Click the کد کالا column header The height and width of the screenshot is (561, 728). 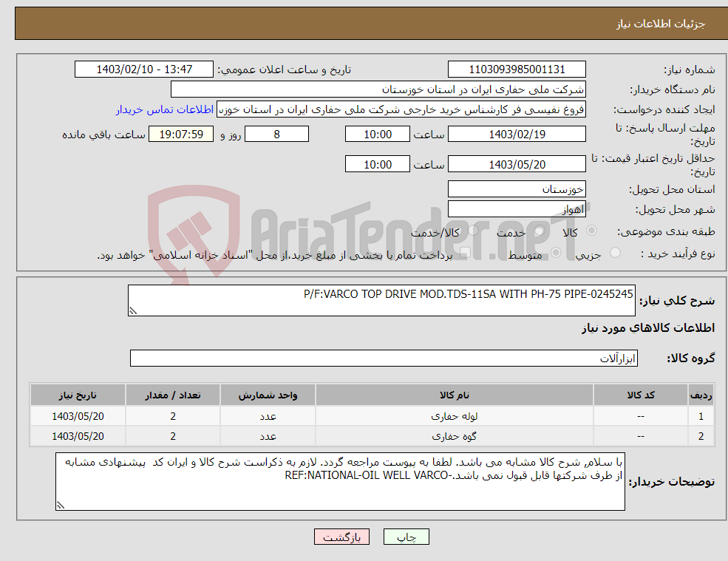[641, 395]
